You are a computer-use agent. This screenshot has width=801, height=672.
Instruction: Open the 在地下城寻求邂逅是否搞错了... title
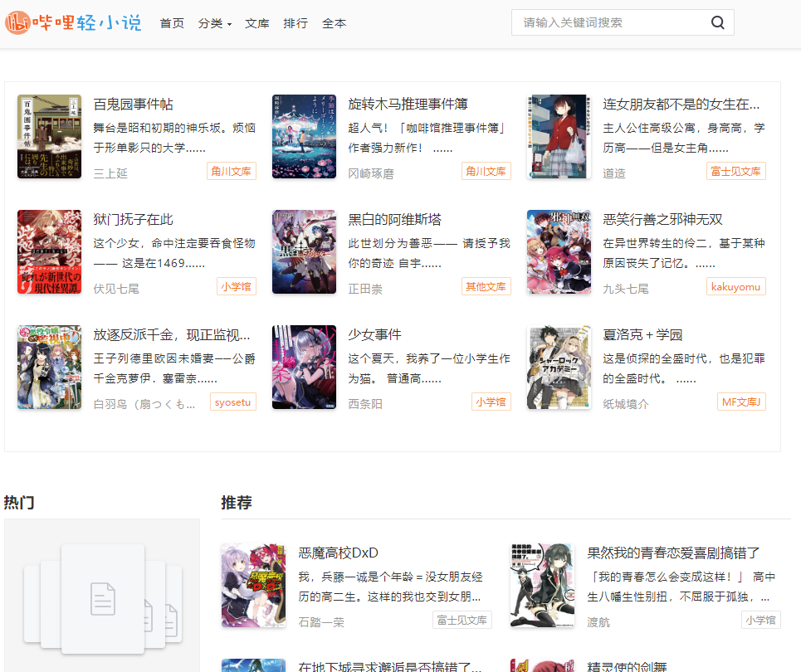pos(390,667)
